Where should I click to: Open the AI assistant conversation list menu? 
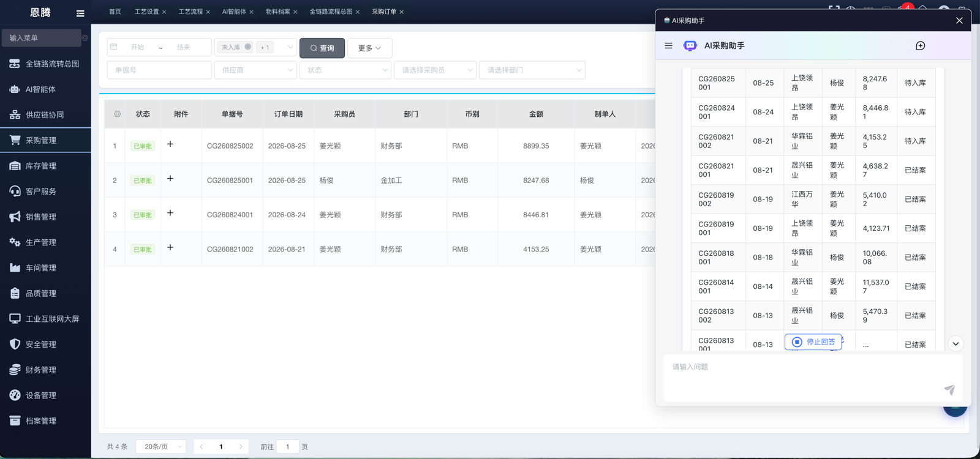point(668,46)
